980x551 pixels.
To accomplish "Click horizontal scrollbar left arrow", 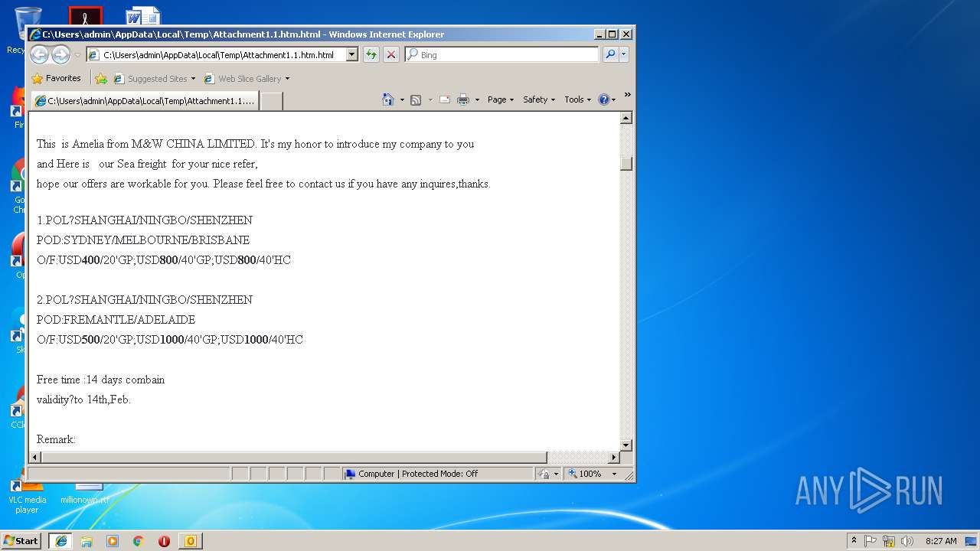I will coord(35,457).
